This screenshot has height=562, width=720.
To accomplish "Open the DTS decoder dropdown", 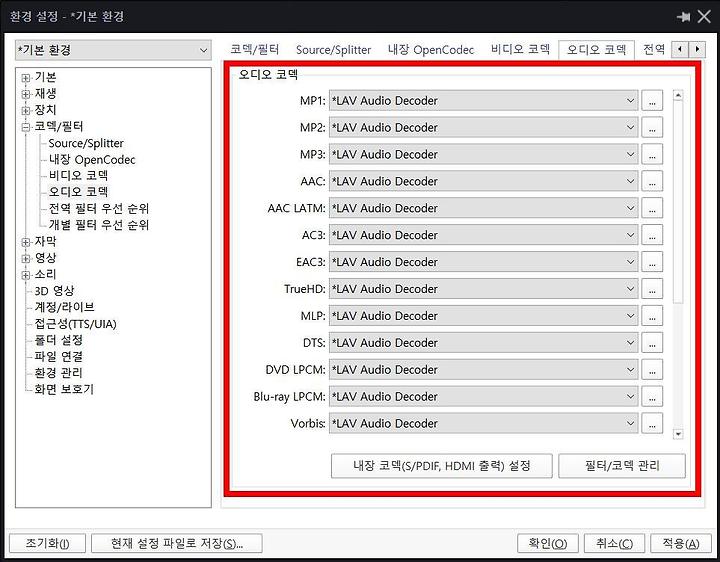I will [484, 343].
